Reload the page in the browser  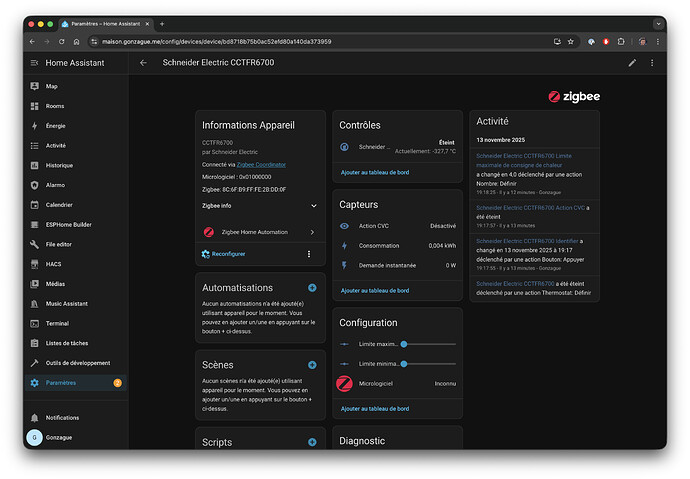coord(62,42)
